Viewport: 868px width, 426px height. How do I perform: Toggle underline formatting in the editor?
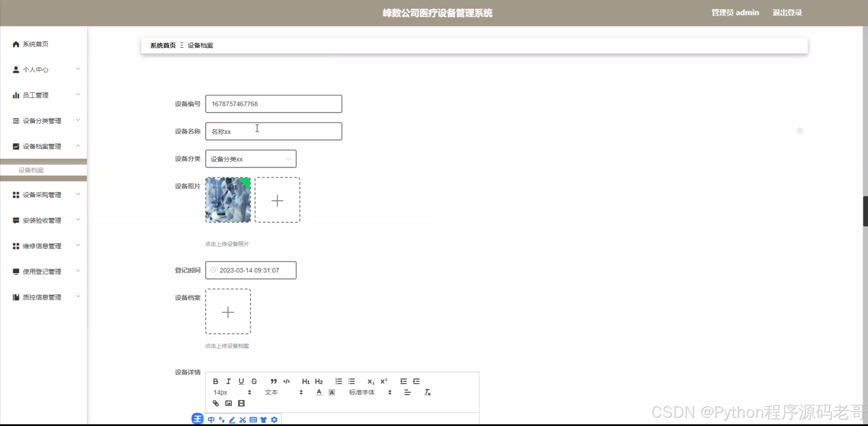(x=241, y=381)
